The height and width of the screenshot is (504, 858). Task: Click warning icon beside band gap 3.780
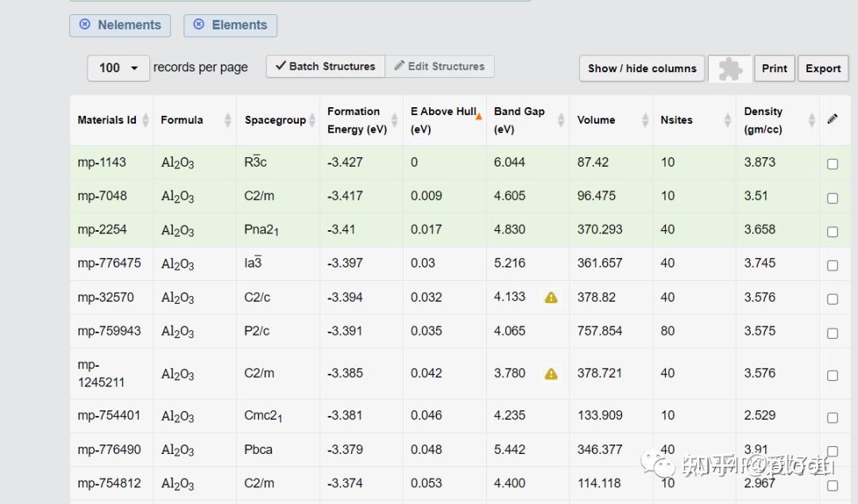(x=551, y=374)
